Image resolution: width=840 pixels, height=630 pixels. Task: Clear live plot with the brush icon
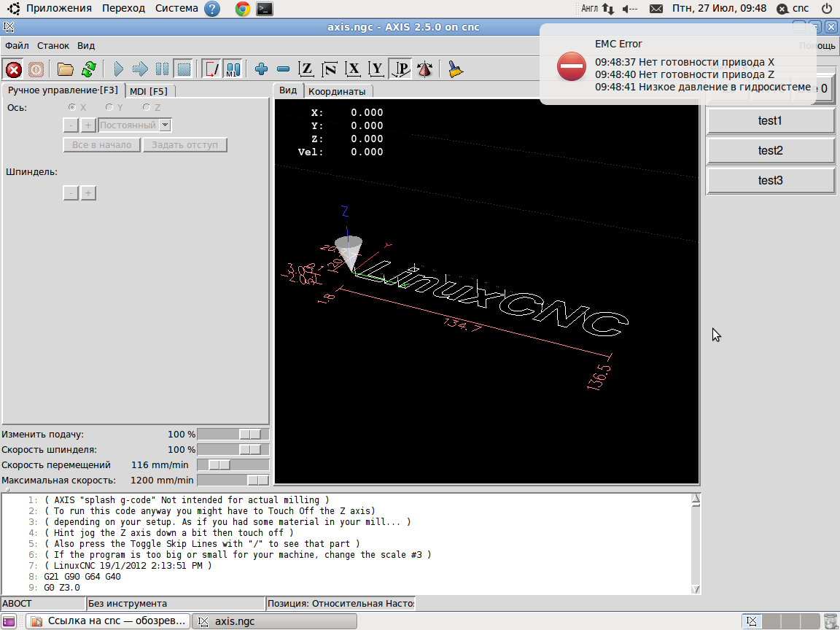click(455, 69)
